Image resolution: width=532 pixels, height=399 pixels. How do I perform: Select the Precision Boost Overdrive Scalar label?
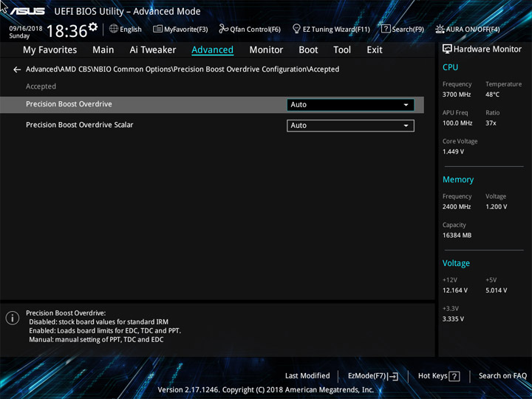coord(79,125)
